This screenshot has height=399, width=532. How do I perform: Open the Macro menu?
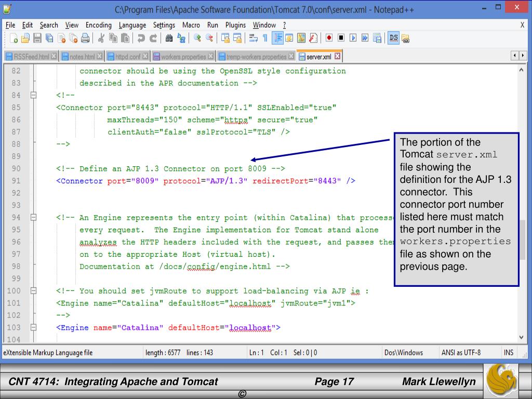click(191, 25)
